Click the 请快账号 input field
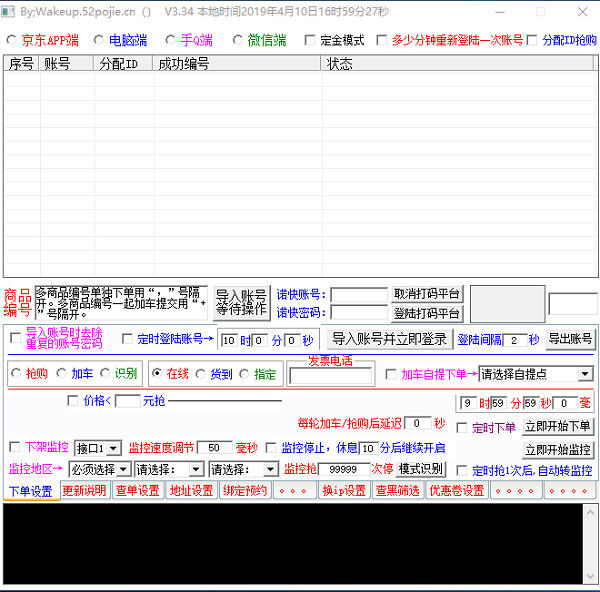This screenshot has width=600, height=592. (x=358, y=295)
